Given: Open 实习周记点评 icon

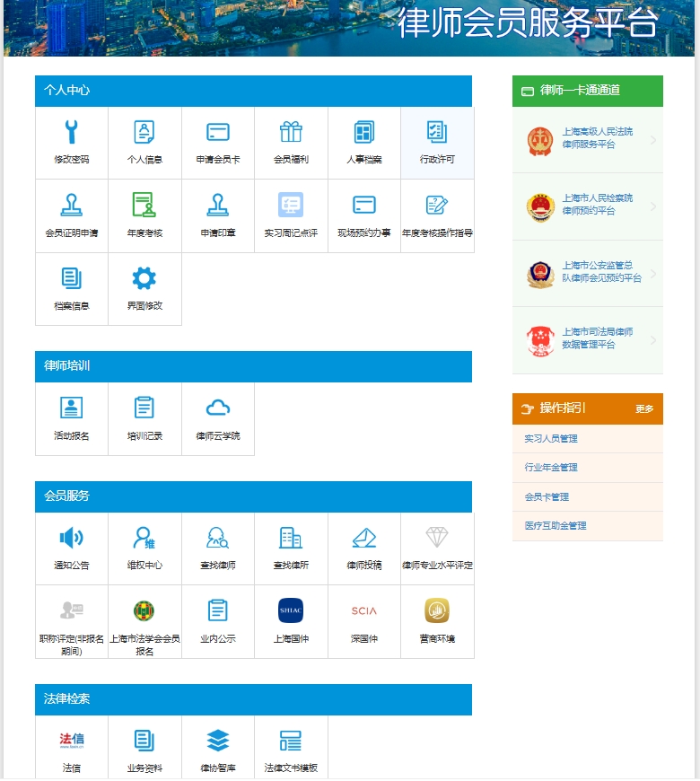Looking at the screenshot, I should click(x=291, y=205).
